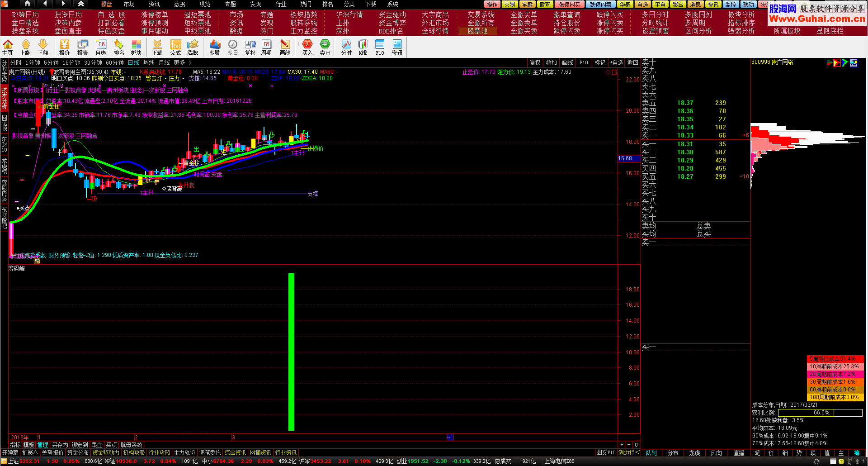Screen dimensions: 868x466
Task: Click the 下翻 page-down arrow icon
Action: [x=43, y=47]
